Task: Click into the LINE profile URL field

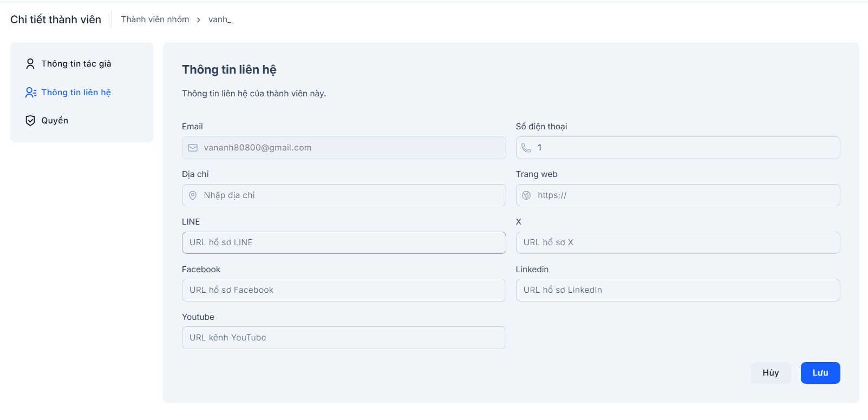Action: 344,242
